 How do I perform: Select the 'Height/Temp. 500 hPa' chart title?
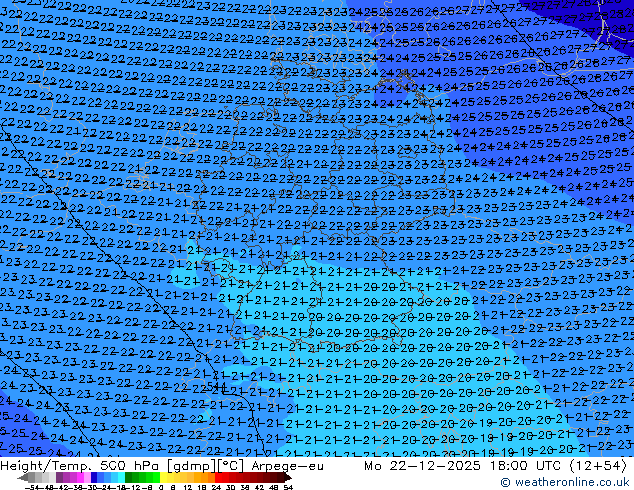77,466
